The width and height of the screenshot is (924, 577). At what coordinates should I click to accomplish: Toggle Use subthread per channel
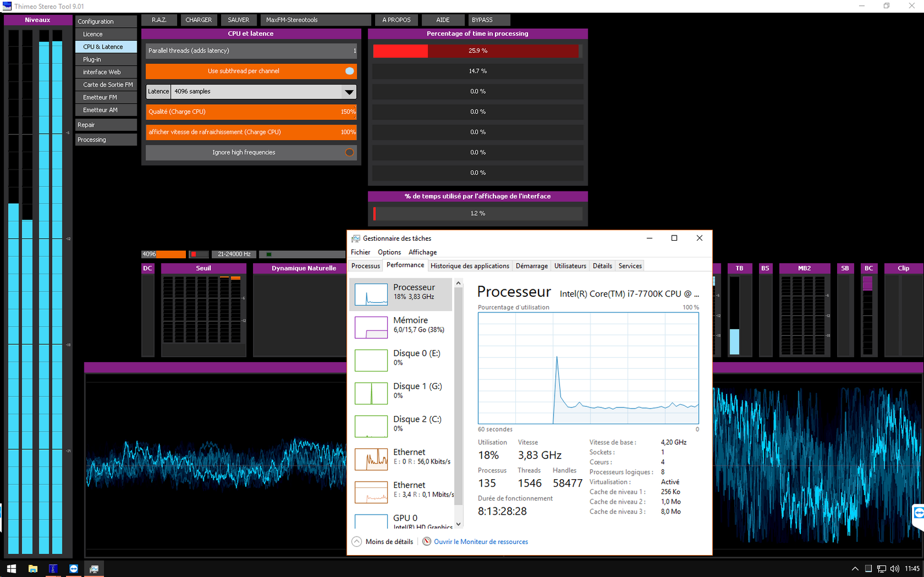point(251,71)
